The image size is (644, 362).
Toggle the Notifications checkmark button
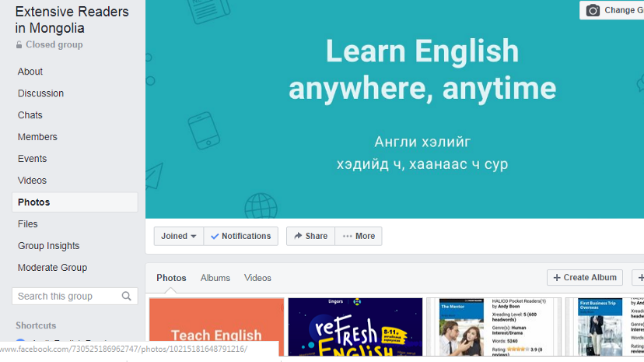pyautogui.click(x=240, y=236)
